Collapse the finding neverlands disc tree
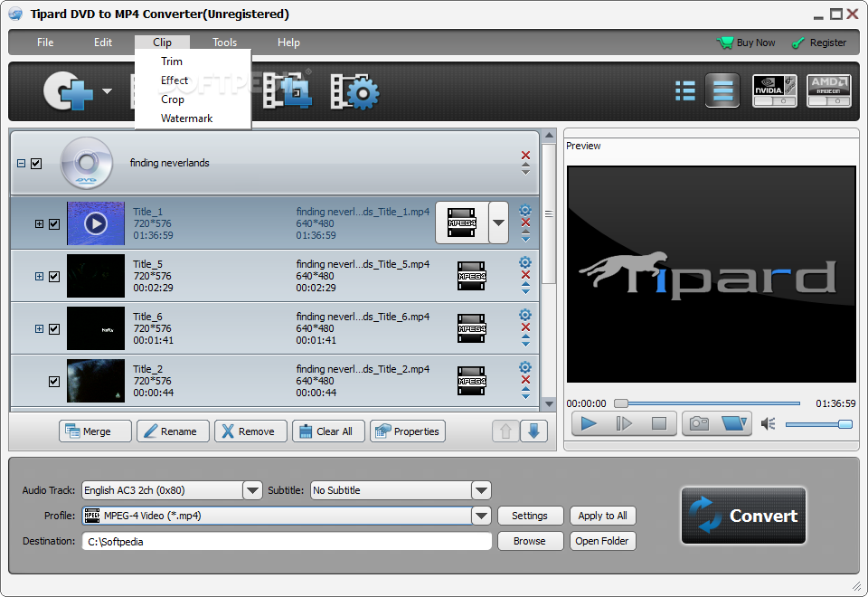This screenshot has height=597, width=868. [21, 164]
